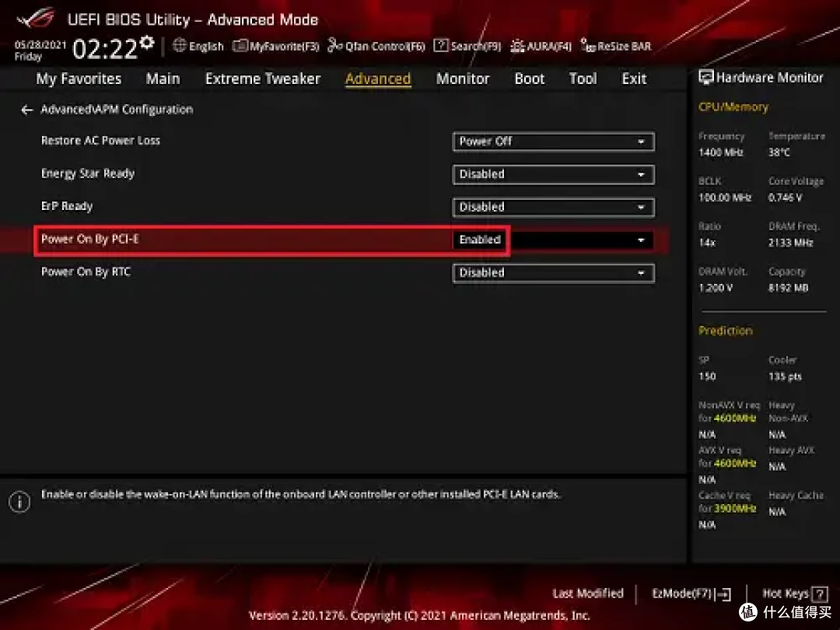Open MyFavorite(F3) from the top toolbar
This screenshot has height=630, width=840.
[276, 46]
